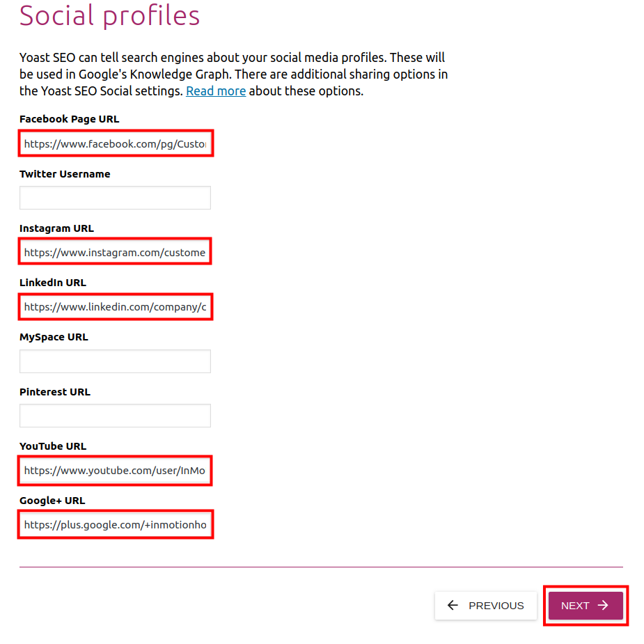This screenshot has width=644, height=644.
Task: Click into the empty Twitter Username field
Action: click(115, 198)
